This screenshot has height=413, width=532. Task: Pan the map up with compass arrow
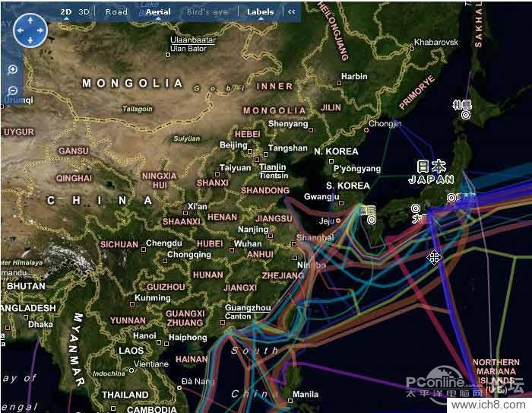30,21
